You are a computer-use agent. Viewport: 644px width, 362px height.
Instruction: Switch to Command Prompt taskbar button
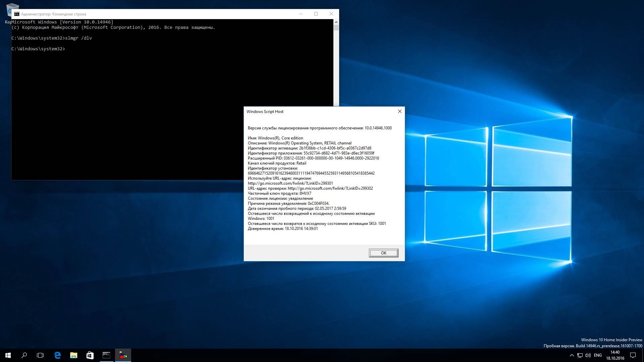(x=106, y=355)
